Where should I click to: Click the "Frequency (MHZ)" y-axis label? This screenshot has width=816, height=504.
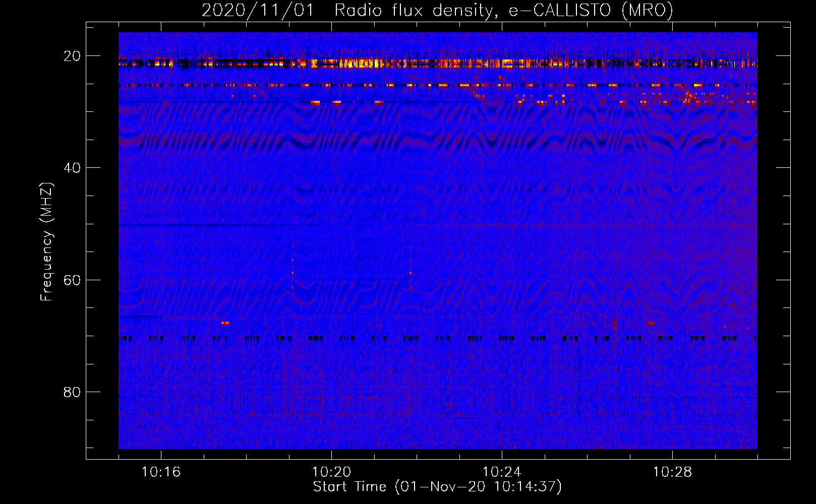tap(46, 242)
